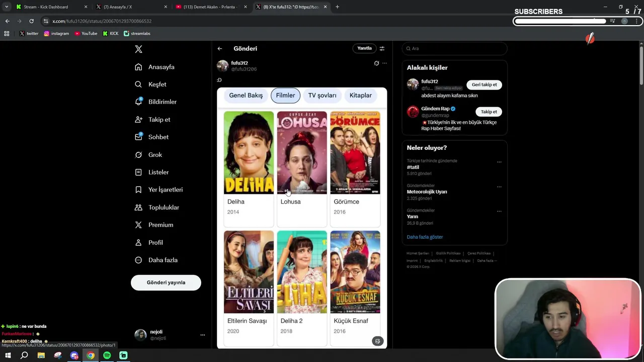Open File Explorer from the taskbar
This screenshot has width=644, height=362.
pyautogui.click(x=41, y=355)
